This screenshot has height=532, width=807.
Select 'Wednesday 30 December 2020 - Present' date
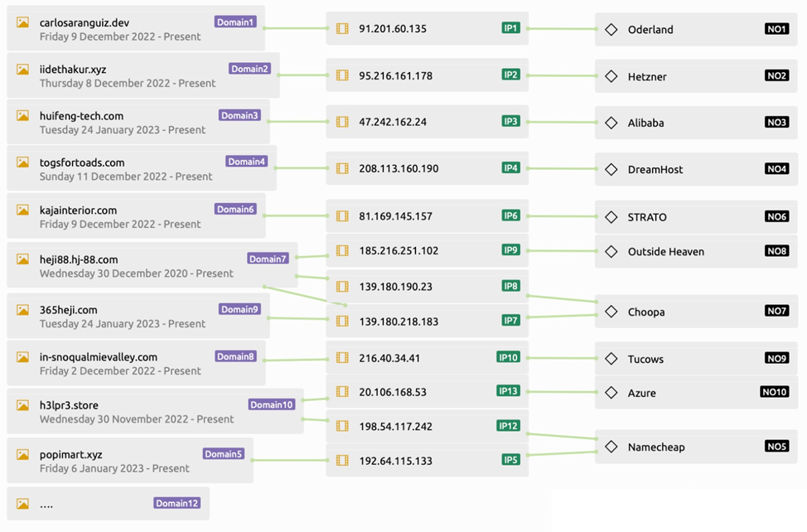coord(137,273)
